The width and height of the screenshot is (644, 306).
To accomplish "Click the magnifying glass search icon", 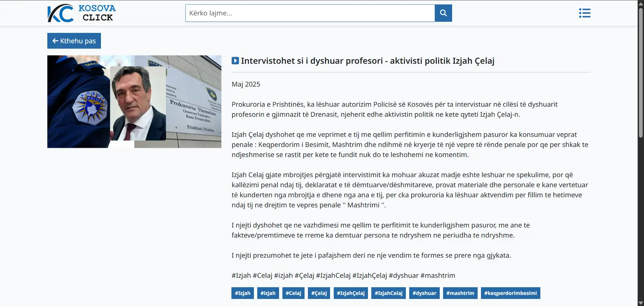I will pyautogui.click(x=443, y=13).
